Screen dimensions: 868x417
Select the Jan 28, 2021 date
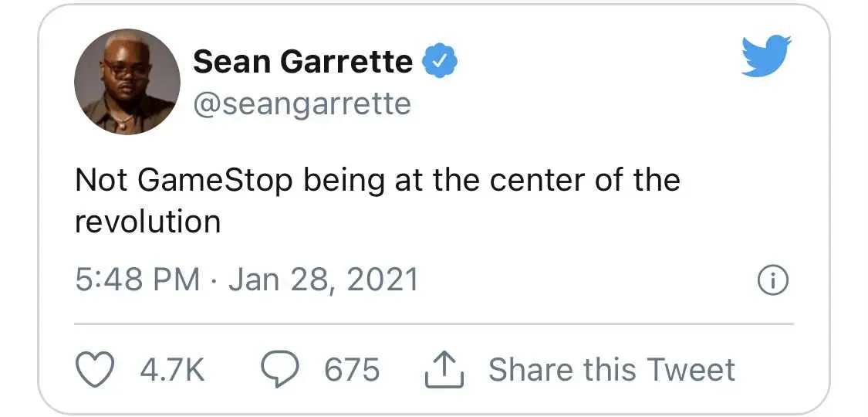[323, 280]
